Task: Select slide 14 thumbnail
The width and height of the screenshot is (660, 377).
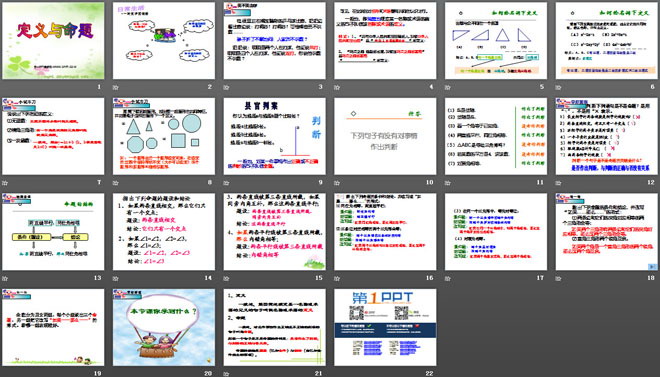Action: [164, 232]
